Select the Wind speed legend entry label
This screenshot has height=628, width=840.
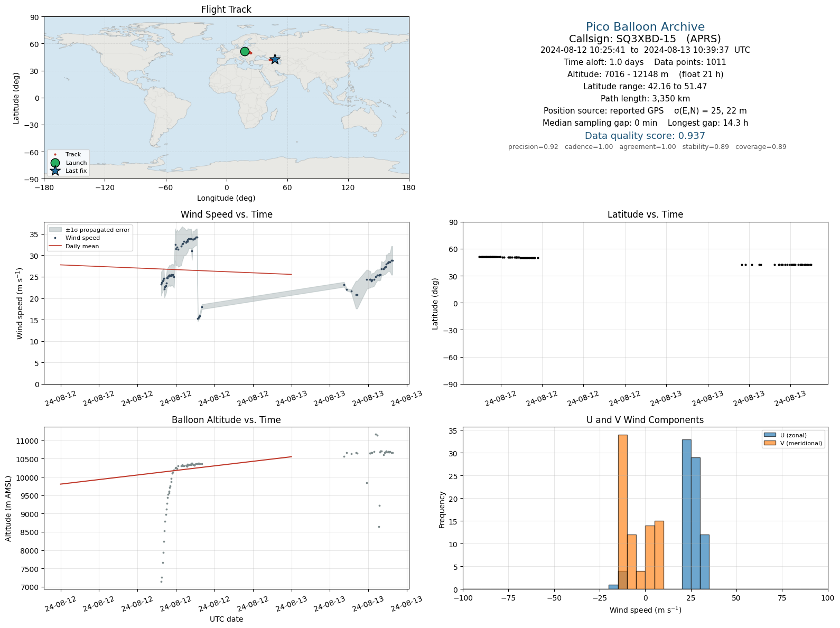(x=82, y=238)
